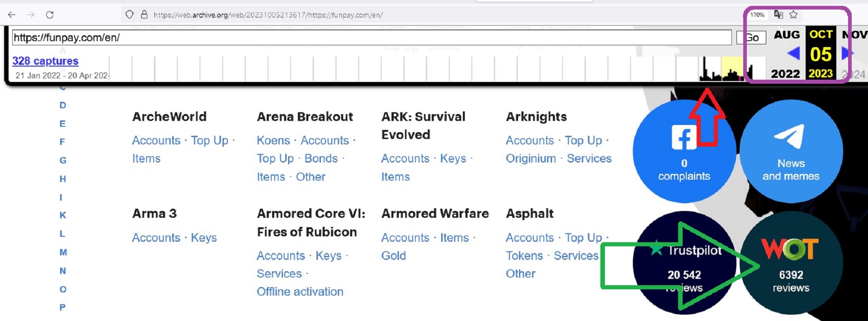This screenshot has width=868, height=321.
Task: Open tracking protection shield icon
Action: click(x=129, y=14)
